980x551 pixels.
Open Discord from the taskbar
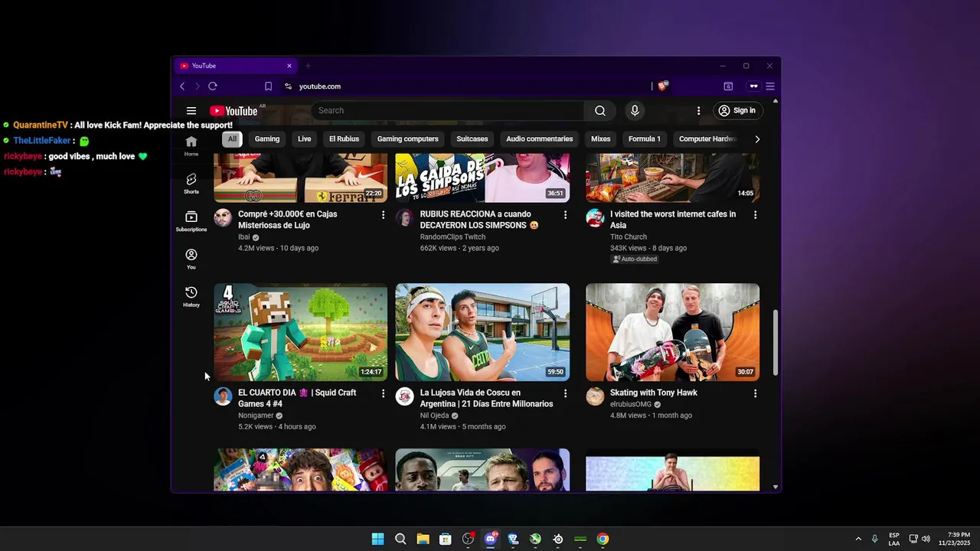tap(491, 539)
